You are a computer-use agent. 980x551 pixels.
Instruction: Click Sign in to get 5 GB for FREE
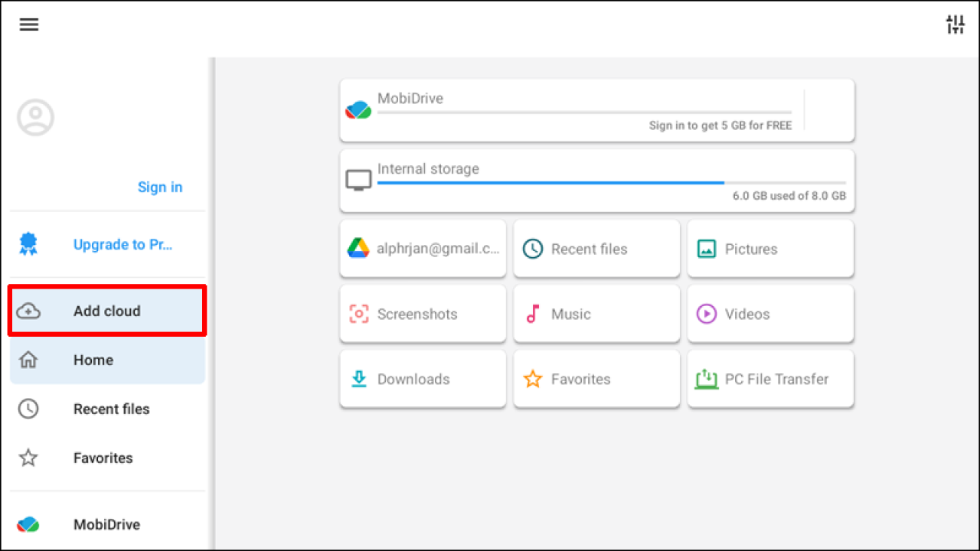click(720, 125)
